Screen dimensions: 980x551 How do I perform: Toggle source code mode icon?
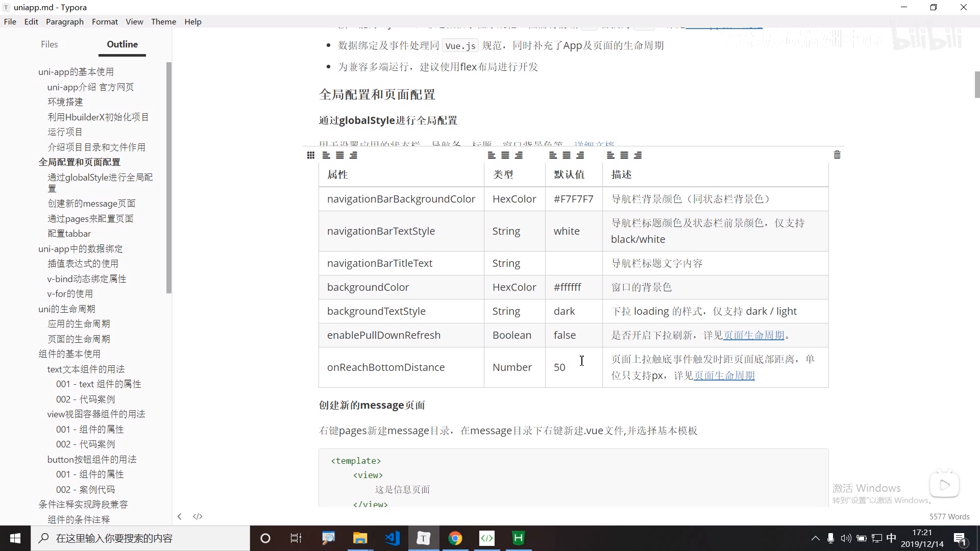click(198, 516)
